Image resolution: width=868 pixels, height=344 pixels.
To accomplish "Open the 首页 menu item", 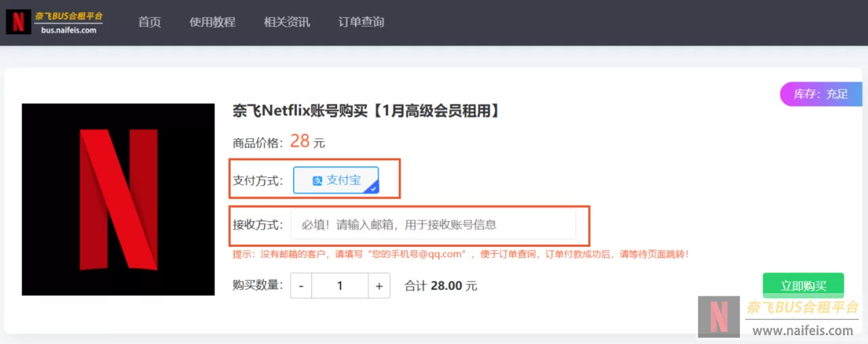I will (149, 22).
